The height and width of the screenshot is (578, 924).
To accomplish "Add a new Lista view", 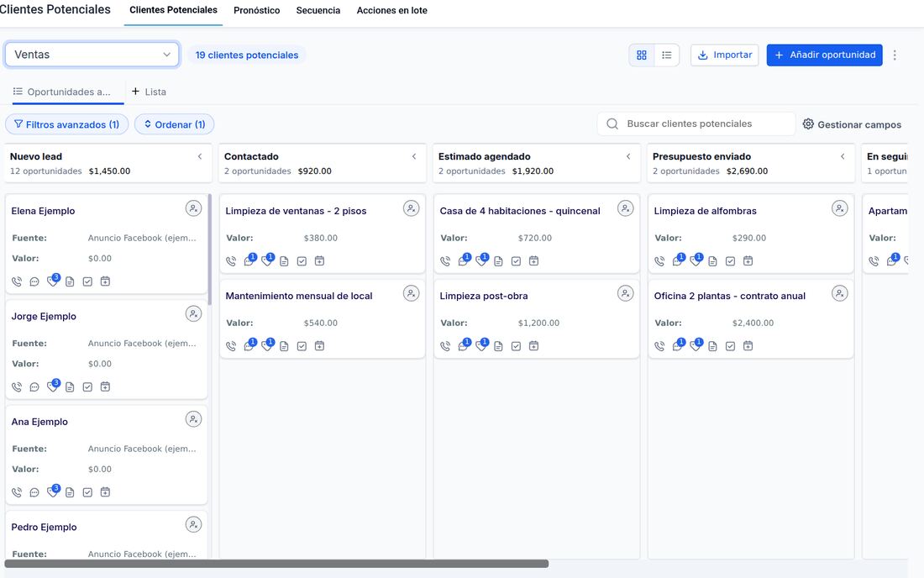I will pyautogui.click(x=149, y=92).
